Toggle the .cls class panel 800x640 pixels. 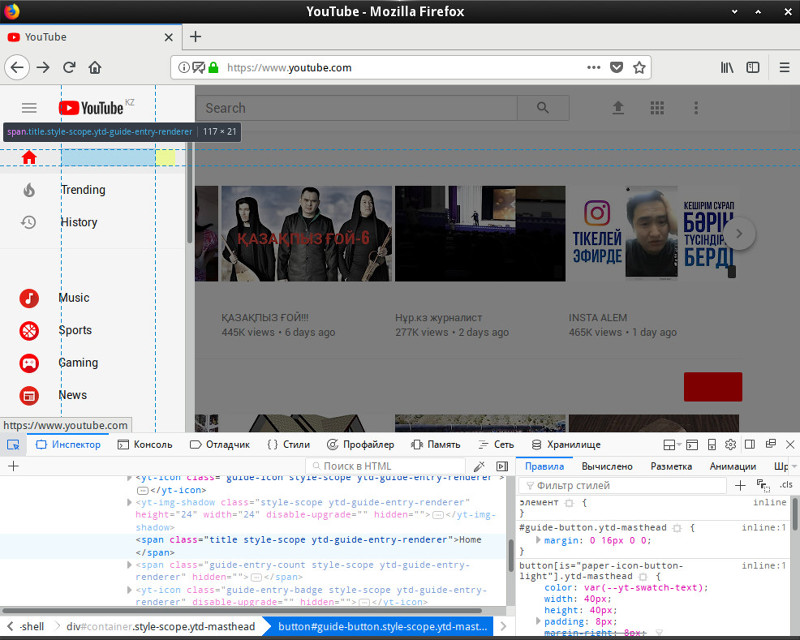[786, 485]
